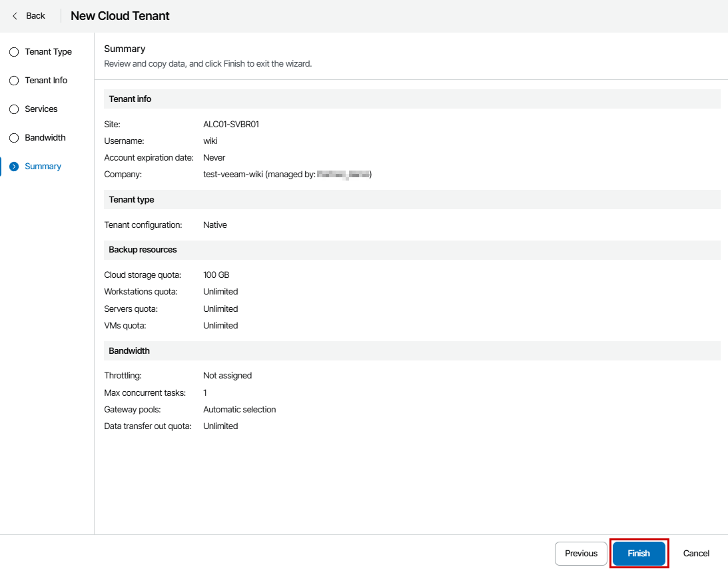
Task: Click the Back chevron arrow icon
Action: coord(13,15)
